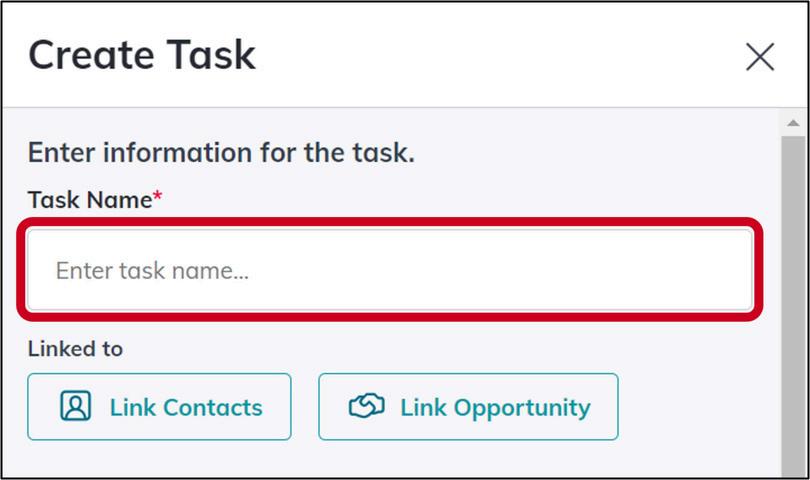The height and width of the screenshot is (480, 810).
Task: Click the Link Contacts button
Action: 159,407
